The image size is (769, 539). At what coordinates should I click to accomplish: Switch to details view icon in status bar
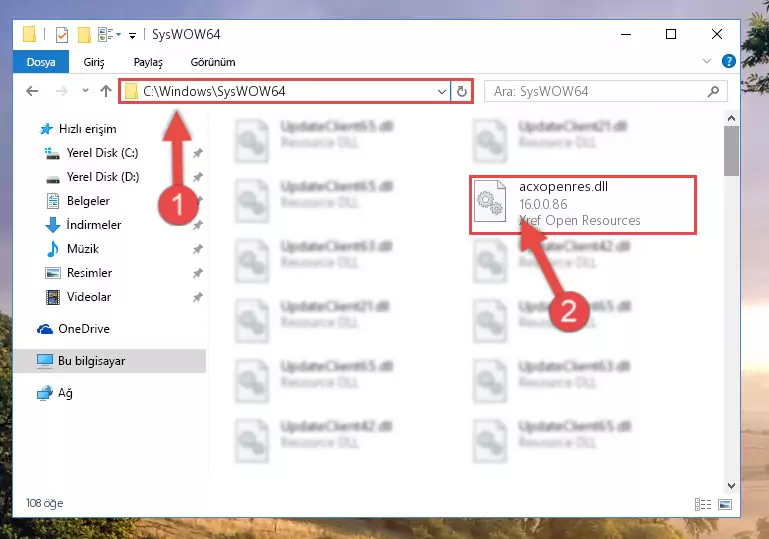703,504
